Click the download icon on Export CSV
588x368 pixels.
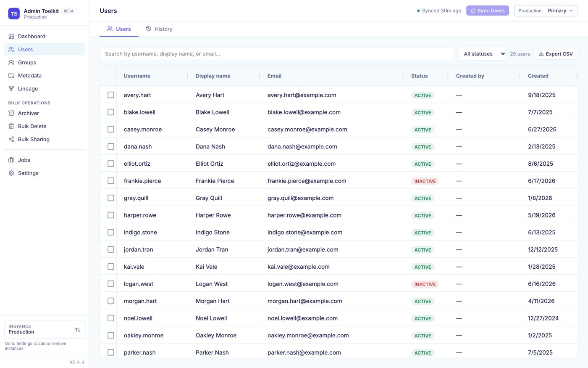click(541, 54)
